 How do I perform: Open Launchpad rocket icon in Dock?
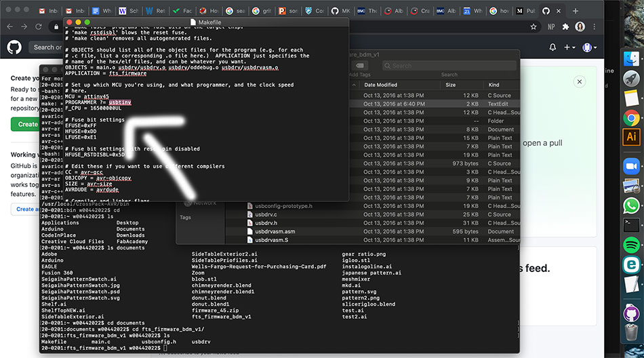click(631, 78)
